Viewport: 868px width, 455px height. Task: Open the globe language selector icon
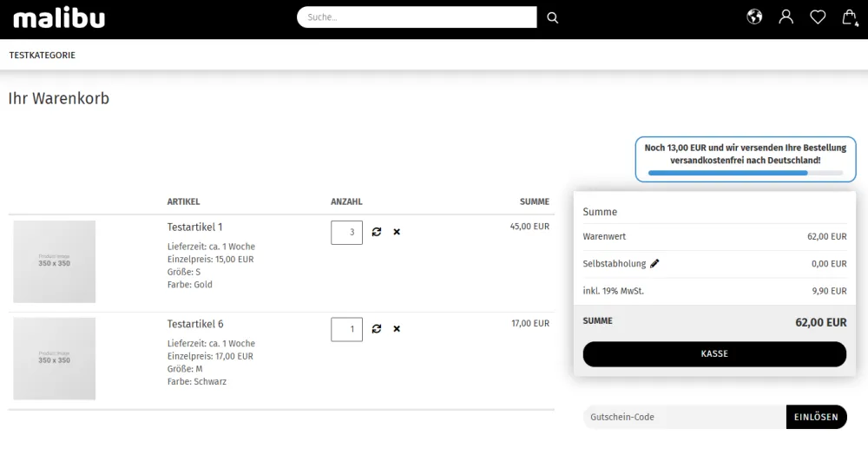(x=754, y=17)
